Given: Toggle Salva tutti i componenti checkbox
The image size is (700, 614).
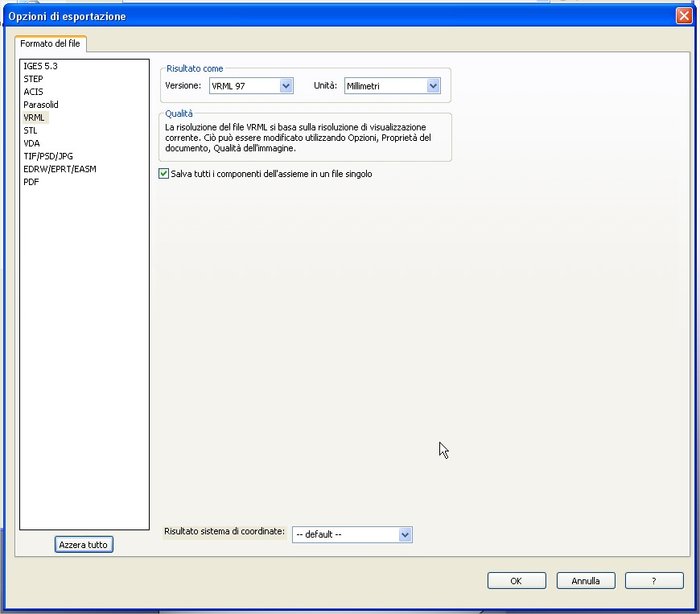Looking at the screenshot, I should click(x=164, y=174).
